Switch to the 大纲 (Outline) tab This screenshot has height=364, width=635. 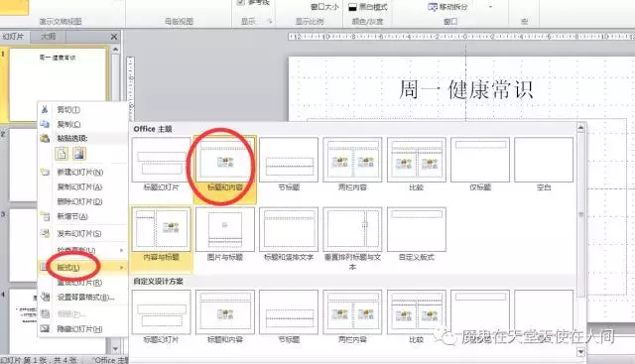pyautogui.click(x=48, y=37)
